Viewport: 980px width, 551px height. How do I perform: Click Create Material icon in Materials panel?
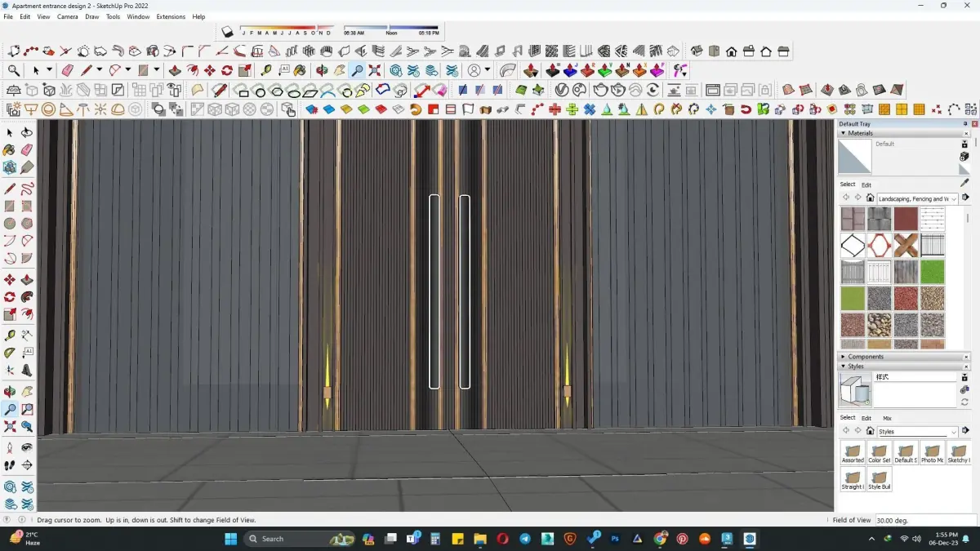pos(964,157)
